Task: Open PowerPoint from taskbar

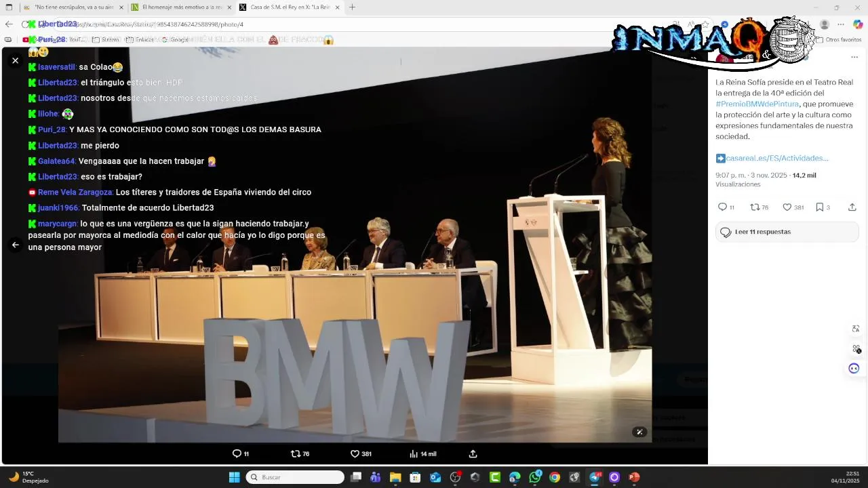Action: [634, 477]
